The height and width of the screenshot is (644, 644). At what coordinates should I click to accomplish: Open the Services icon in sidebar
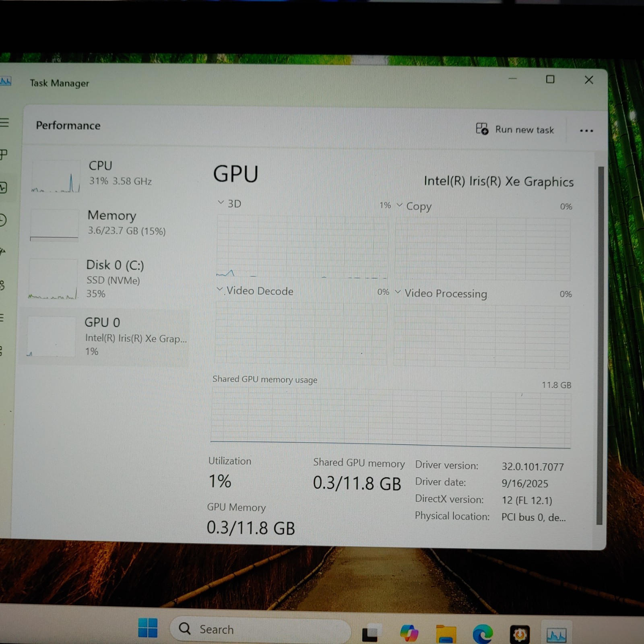point(2,351)
